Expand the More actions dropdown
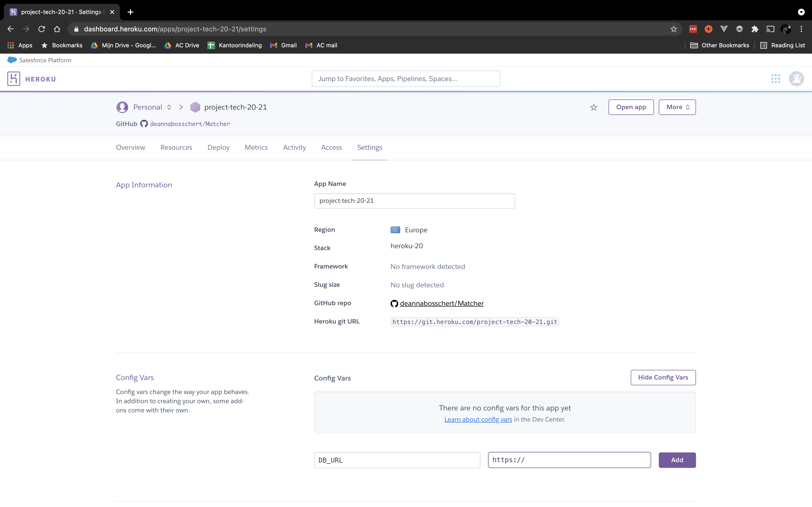812x507 pixels. [677, 107]
